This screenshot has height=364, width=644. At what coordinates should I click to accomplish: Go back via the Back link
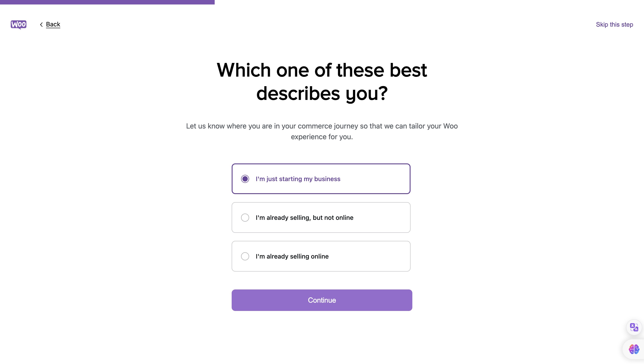[53, 25]
